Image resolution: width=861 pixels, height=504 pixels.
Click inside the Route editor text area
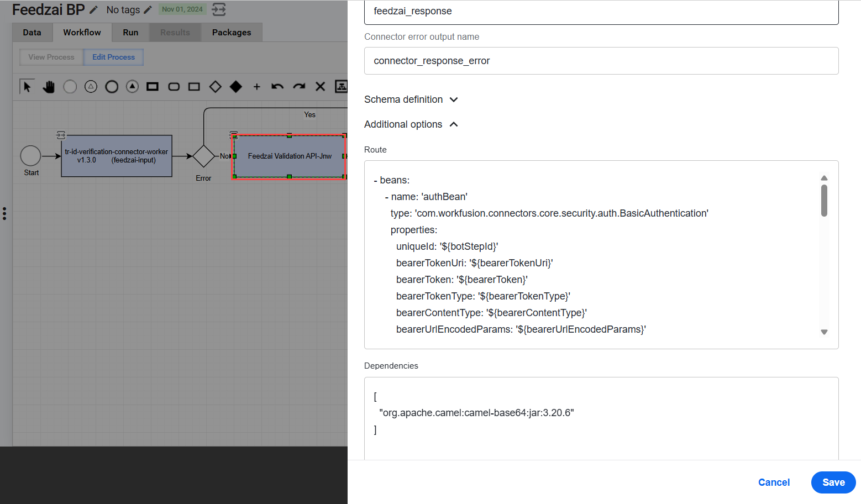(601, 255)
